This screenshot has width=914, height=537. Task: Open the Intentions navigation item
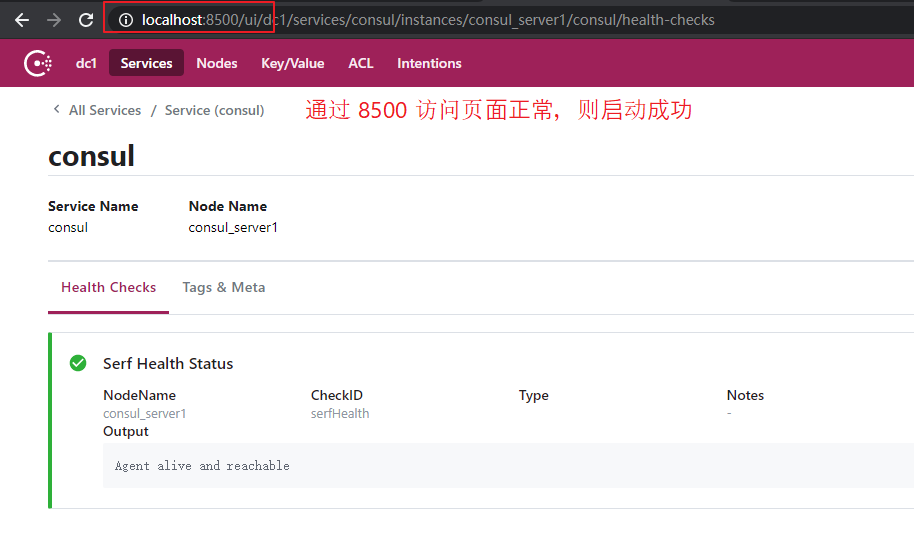[x=429, y=63]
